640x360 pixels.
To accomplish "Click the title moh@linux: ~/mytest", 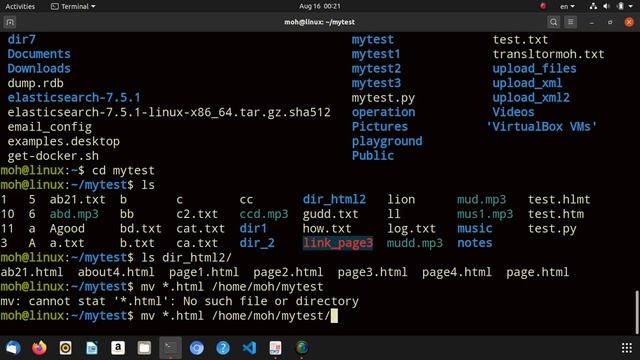I will pos(320,22).
